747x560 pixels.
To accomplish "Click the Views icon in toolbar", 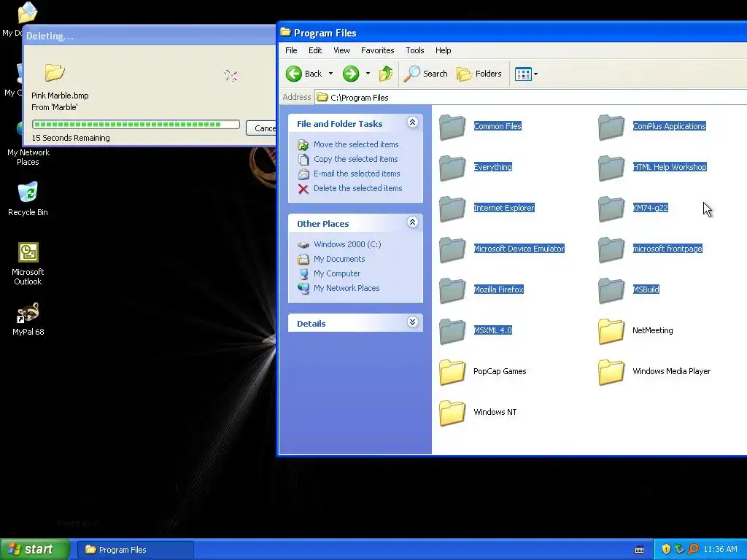I will pyautogui.click(x=523, y=74).
